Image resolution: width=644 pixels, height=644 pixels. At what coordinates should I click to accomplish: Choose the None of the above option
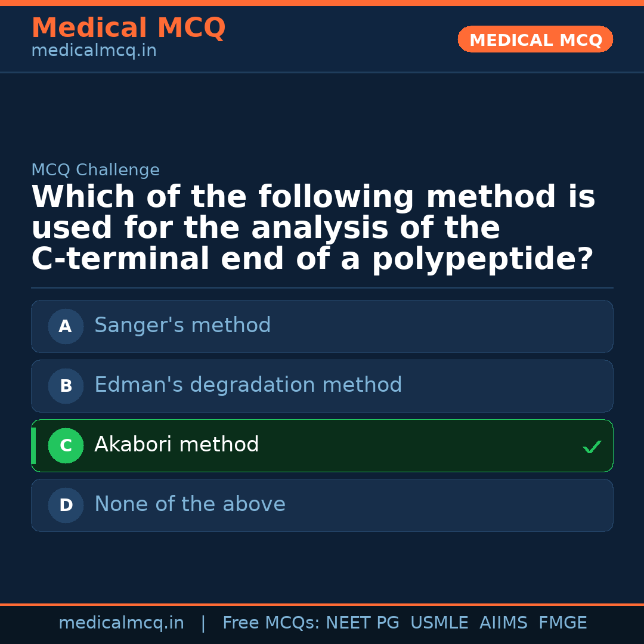pos(322,505)
